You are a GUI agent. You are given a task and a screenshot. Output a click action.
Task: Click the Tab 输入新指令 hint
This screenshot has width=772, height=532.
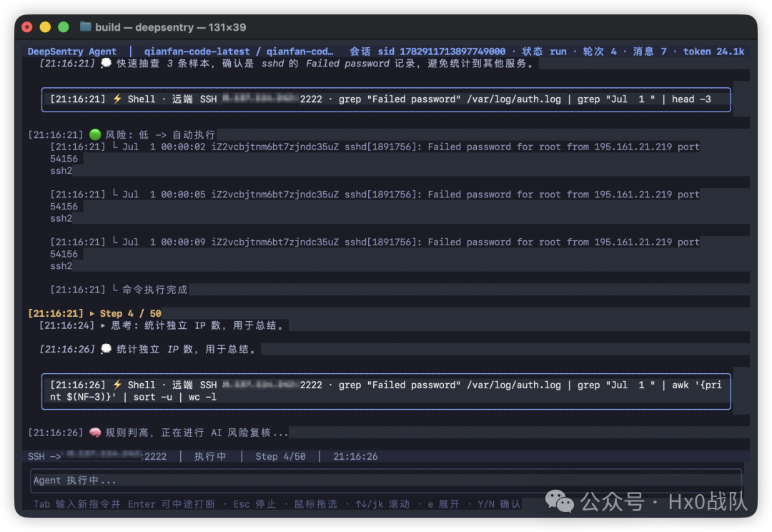76,504
